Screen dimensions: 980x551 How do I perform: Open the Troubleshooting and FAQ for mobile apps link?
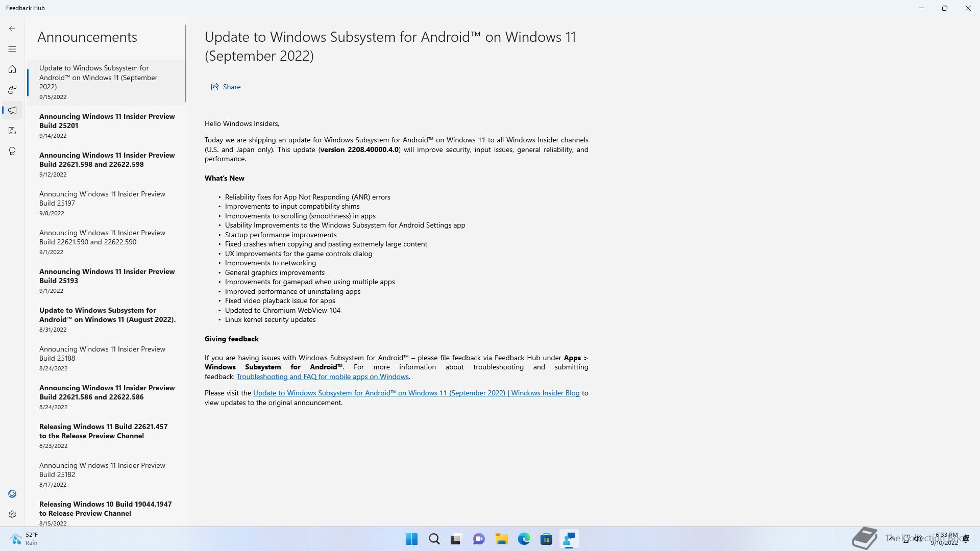click(323, 377)
